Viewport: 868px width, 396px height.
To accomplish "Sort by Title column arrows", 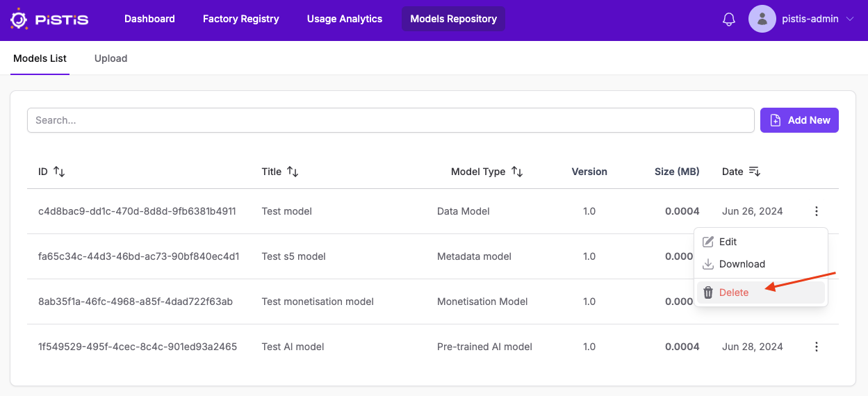I will tap(293, 172).
